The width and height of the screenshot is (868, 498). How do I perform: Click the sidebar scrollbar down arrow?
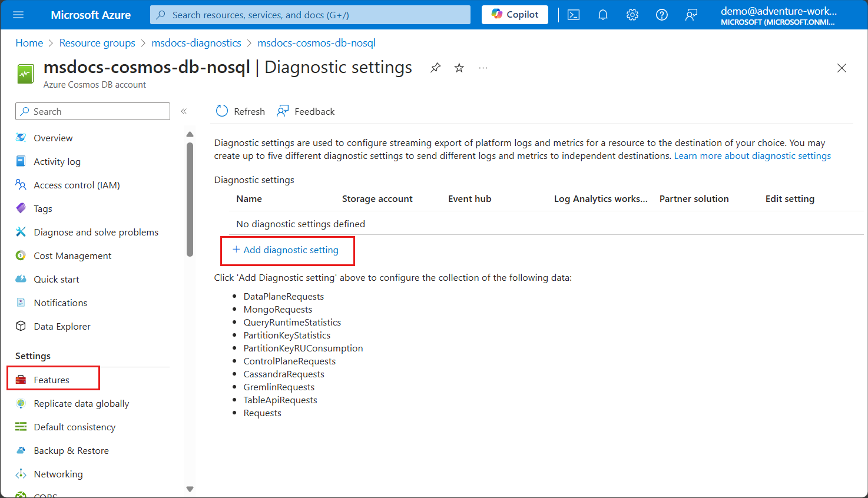pyautogui.click(x=190, y=489)
